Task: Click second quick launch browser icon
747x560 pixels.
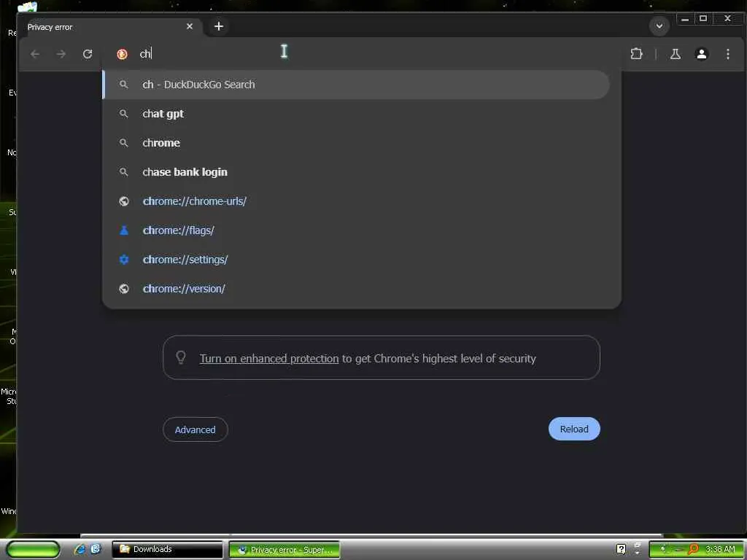Action: [x=96, y=549]
